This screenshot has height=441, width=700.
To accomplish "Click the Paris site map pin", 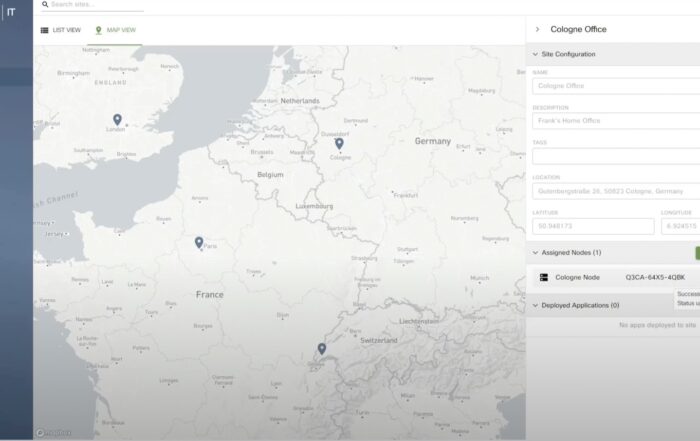I will [x=199, y=242].
